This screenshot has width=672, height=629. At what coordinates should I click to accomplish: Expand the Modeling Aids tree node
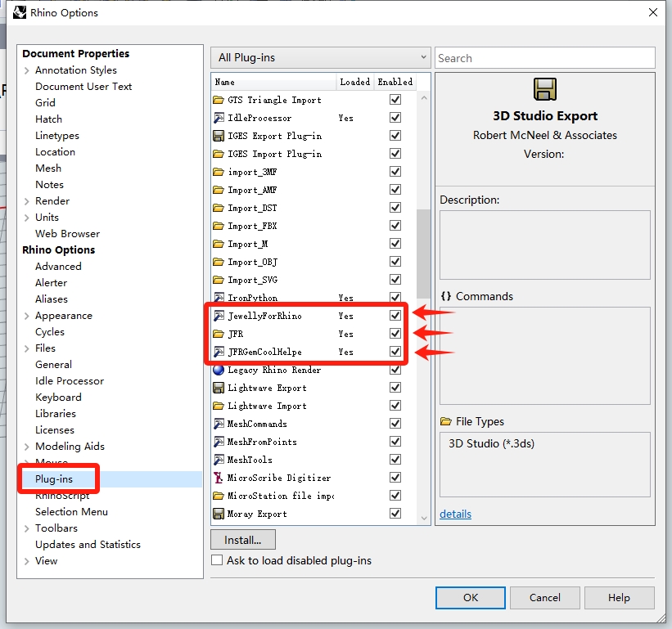tap(26, 447)
